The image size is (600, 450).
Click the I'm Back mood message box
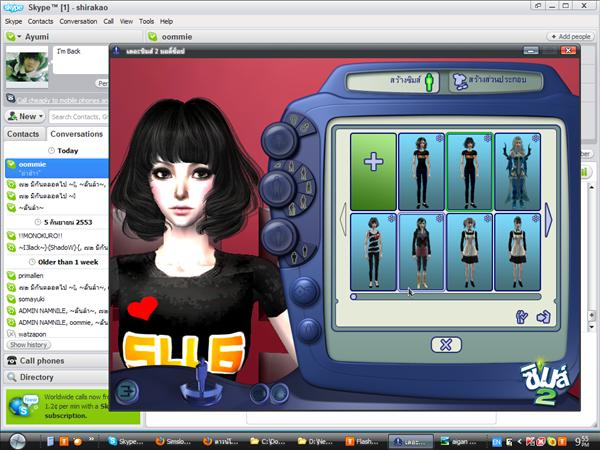pos(81,60)
